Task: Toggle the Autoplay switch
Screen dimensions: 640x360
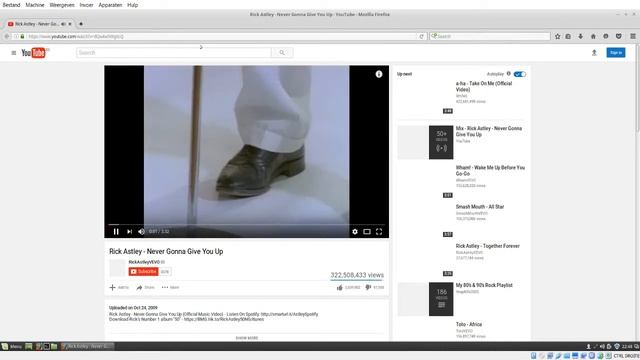Action: tap(520, 74)
